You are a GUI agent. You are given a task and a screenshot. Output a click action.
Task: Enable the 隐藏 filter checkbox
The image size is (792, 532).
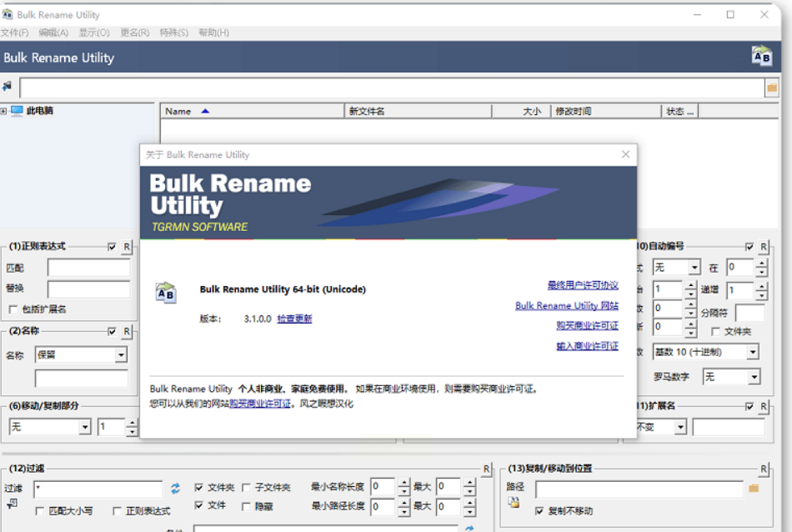[x=246, y=506]
